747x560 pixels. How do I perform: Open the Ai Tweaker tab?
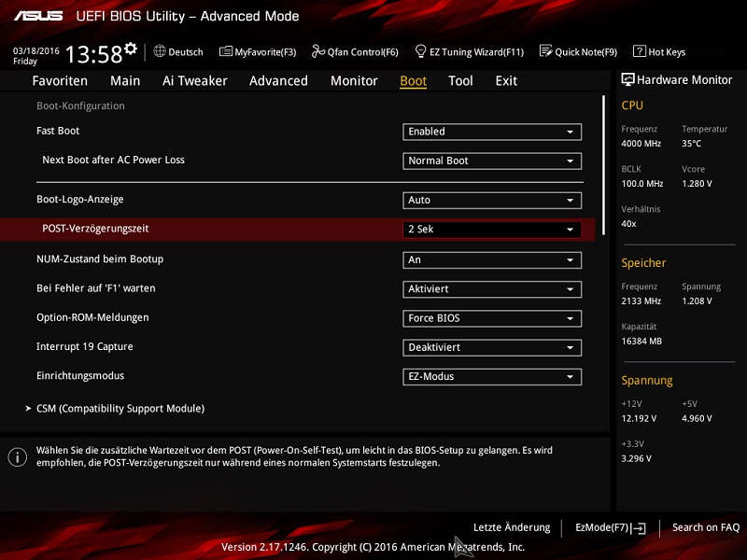coord(195,81)
